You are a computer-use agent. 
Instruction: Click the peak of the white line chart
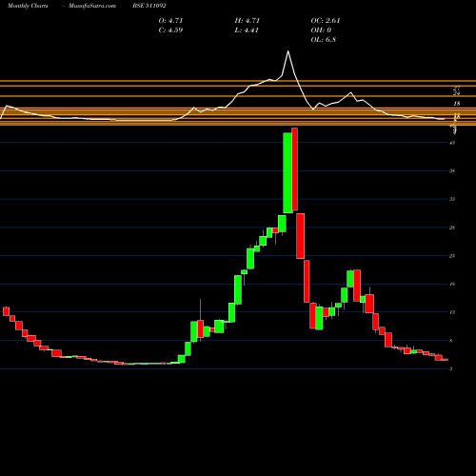tap(288, 51)
